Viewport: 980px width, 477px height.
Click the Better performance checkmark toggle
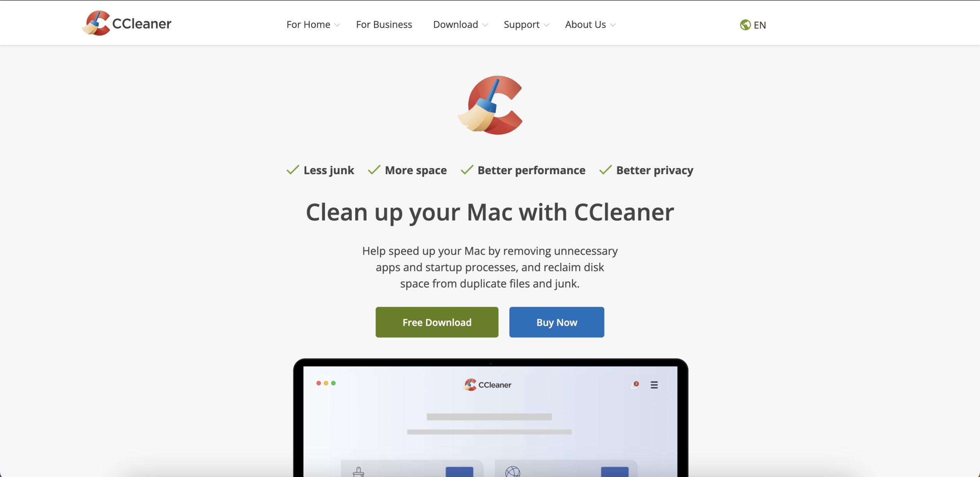tap(467, 170)
